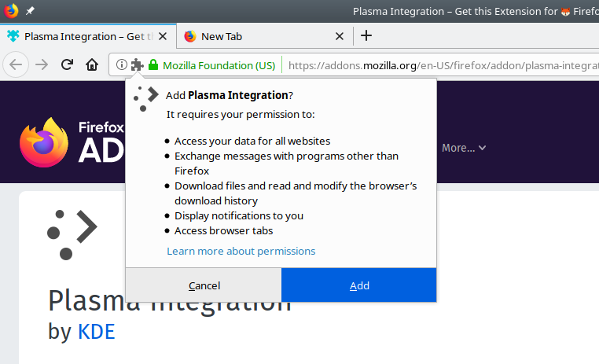The width and height of the screenshot is (599, 364).
Task: Switch to the New Tab tab
Action: tap(264, 36)
